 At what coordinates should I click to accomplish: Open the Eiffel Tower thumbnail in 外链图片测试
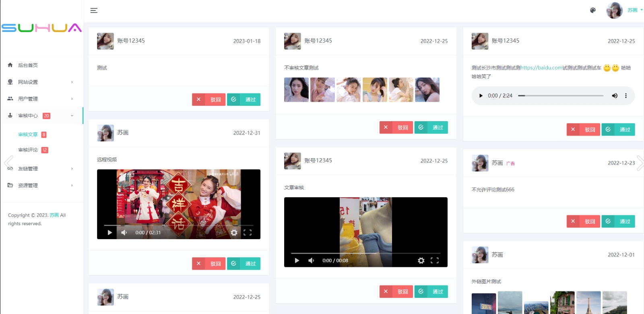click(588, 303)
